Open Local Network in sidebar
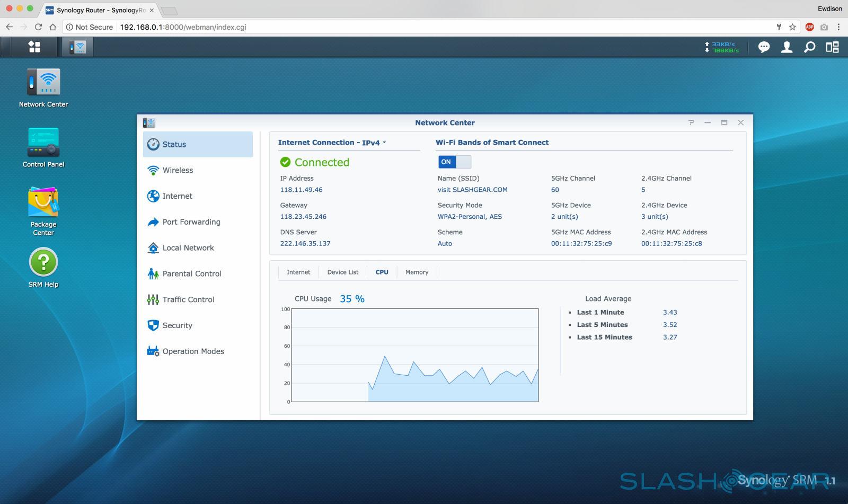The width and height of the screenshot is (848, 504). pyautogui.click(x=198, y=247)
